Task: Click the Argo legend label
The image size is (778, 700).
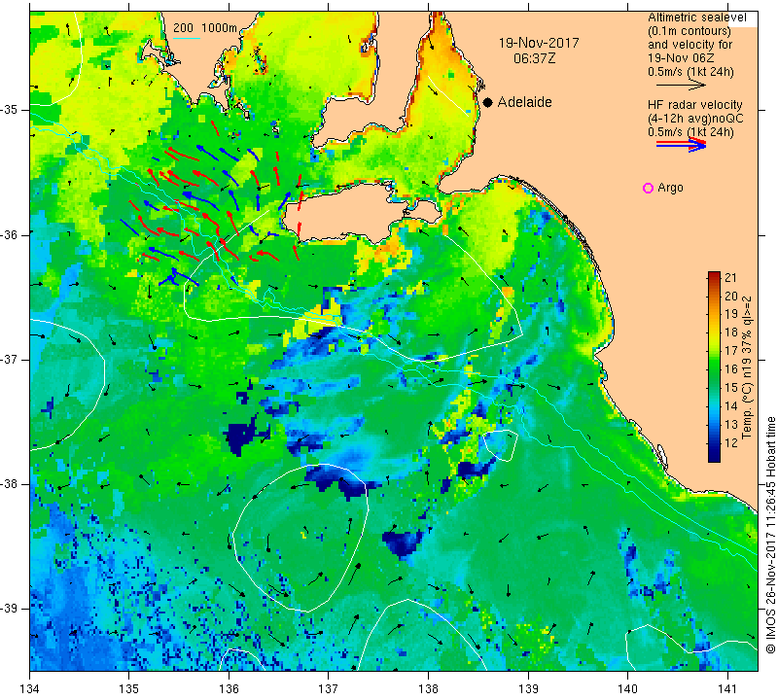Action: coord(670,188)
